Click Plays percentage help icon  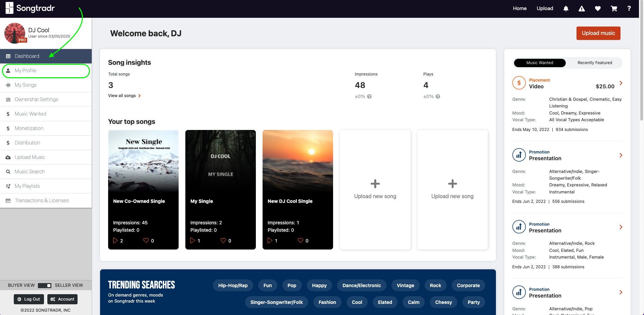click(x=438, y=96)
